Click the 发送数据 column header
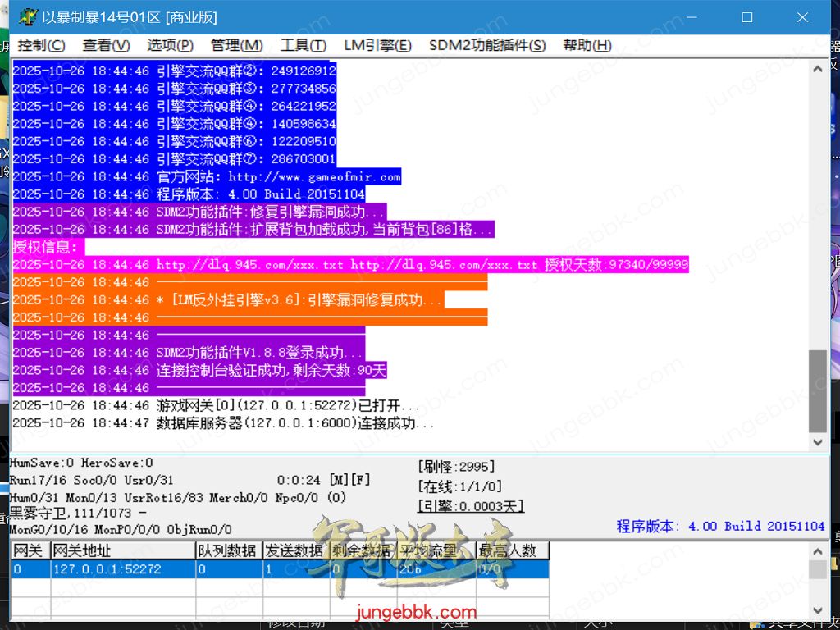The height and width of the screenshot is (630, 840). point(294,550)
